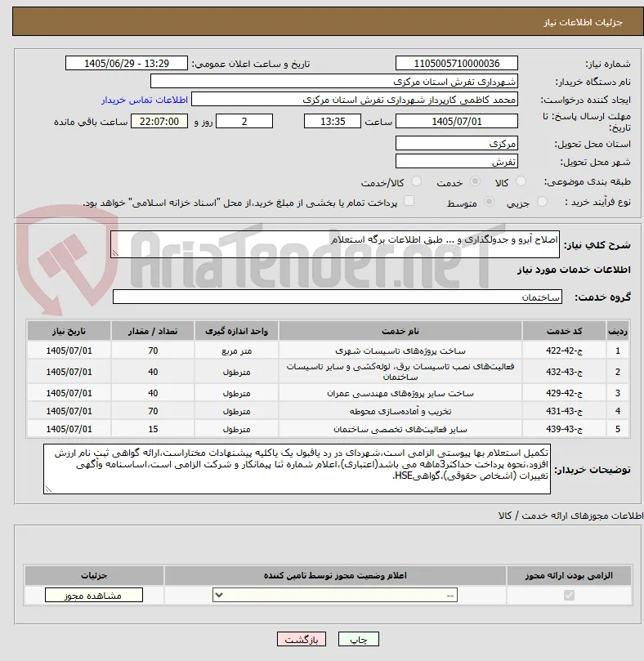The height and width of the screenshot is (661, 644).
Task: Click the بازگشت back button
Action: [301, 639]
